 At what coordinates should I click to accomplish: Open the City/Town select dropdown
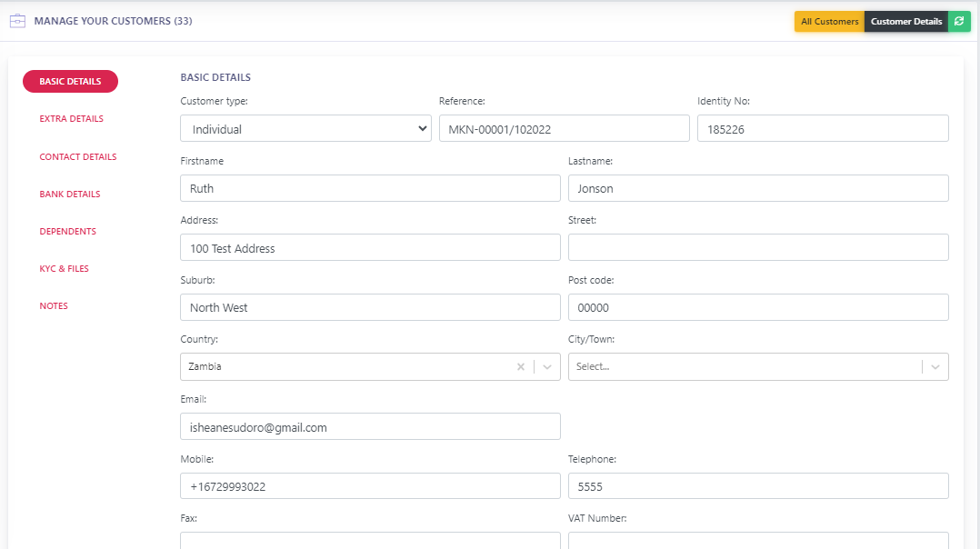758,366
